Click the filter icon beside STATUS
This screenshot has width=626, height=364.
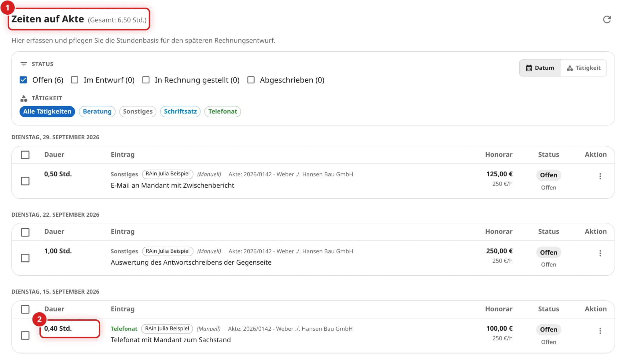coord(24,64)
